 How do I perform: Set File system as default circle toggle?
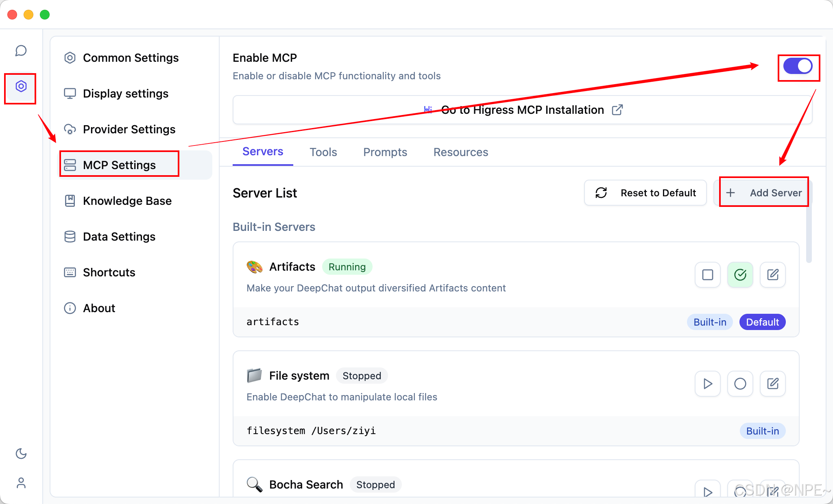pos(740,384)
